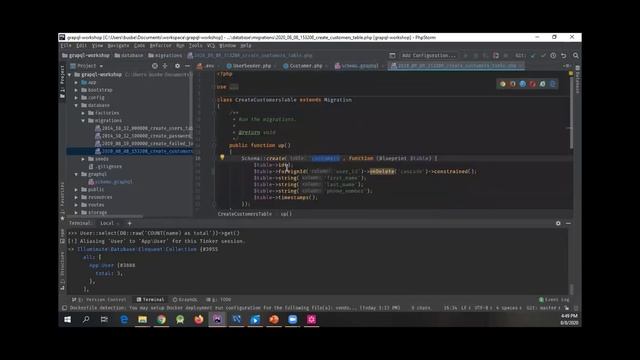Open the Git history clock icon
Screen dimensions: 640x360
coord(553,56)
